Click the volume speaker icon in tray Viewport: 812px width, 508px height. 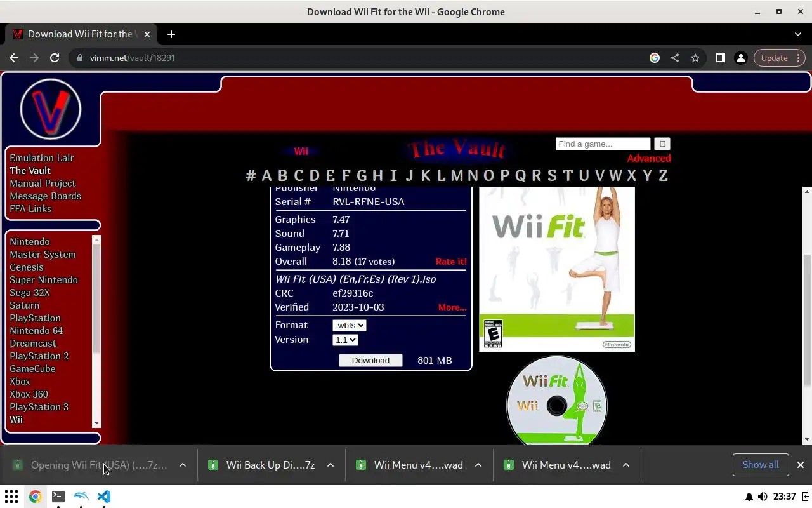coord(763,497)
